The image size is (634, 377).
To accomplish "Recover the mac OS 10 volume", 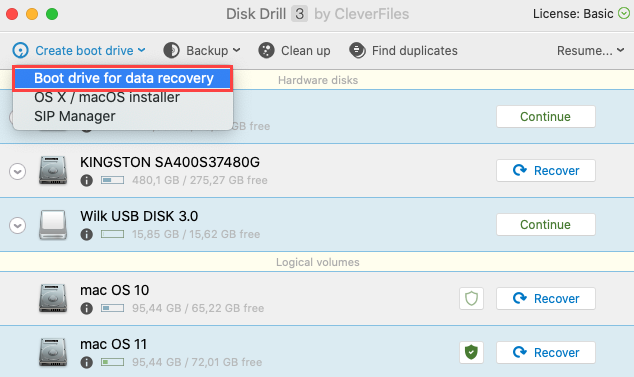I will pos(545,299).
